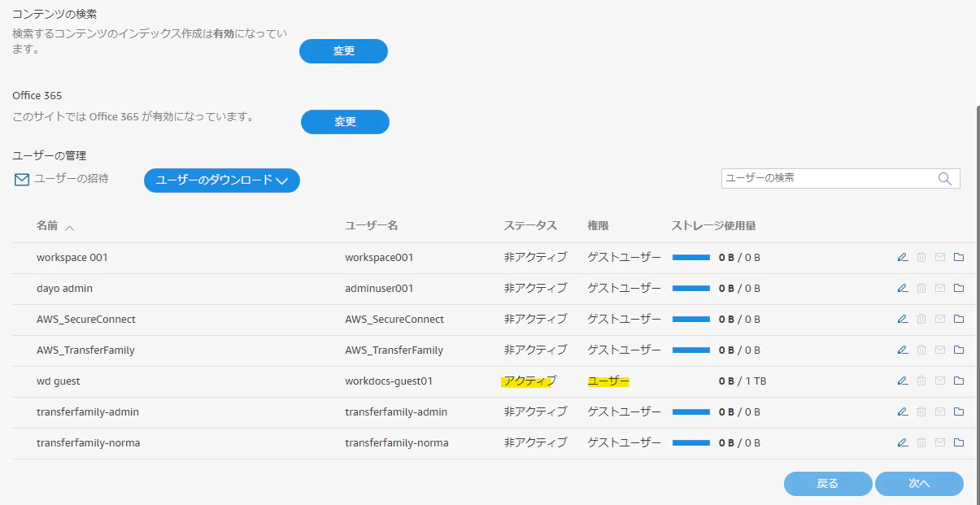The width and height of the screenshot is (980, 505).
Task: Sort by 名前 column header arrow
Action: (69, 227)
